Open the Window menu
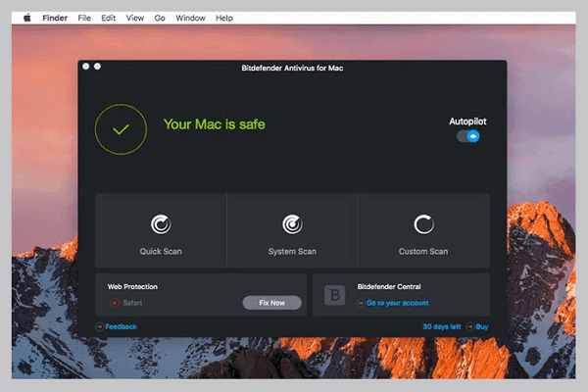The height and width of the screenshot is (392, 588). tap(190, 18)
